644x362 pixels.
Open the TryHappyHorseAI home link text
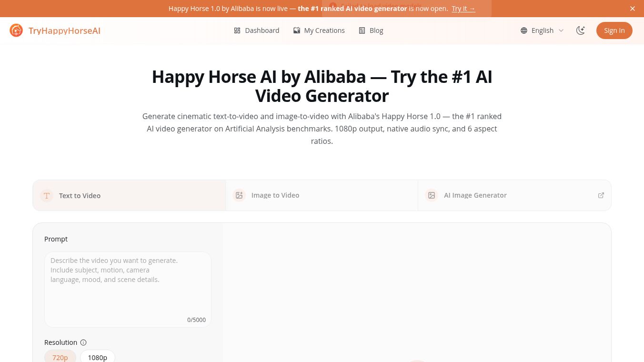click(64, 30)
